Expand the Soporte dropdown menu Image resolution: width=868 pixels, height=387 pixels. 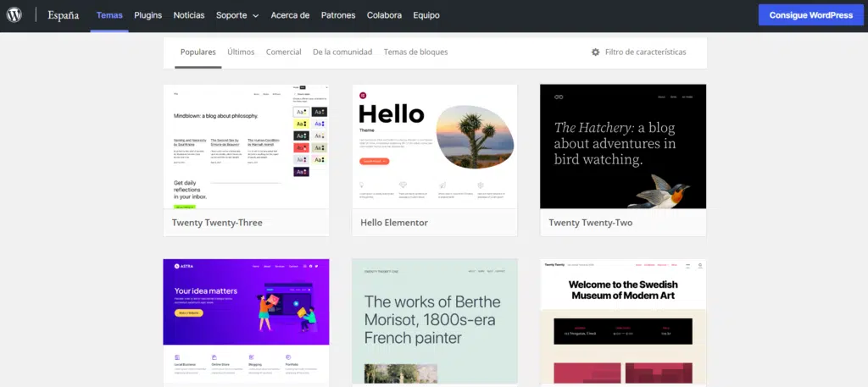click(x=237, y=15)
